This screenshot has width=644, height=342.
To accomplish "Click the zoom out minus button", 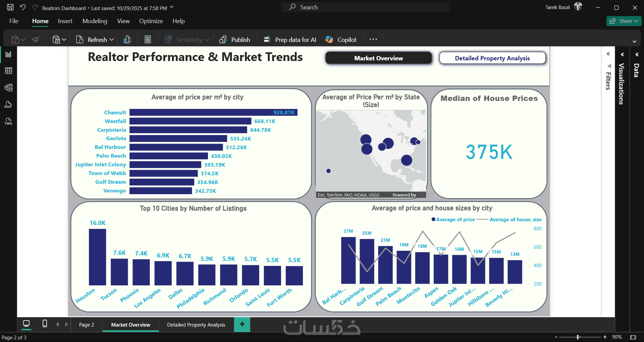I will (x=556, y=337).
